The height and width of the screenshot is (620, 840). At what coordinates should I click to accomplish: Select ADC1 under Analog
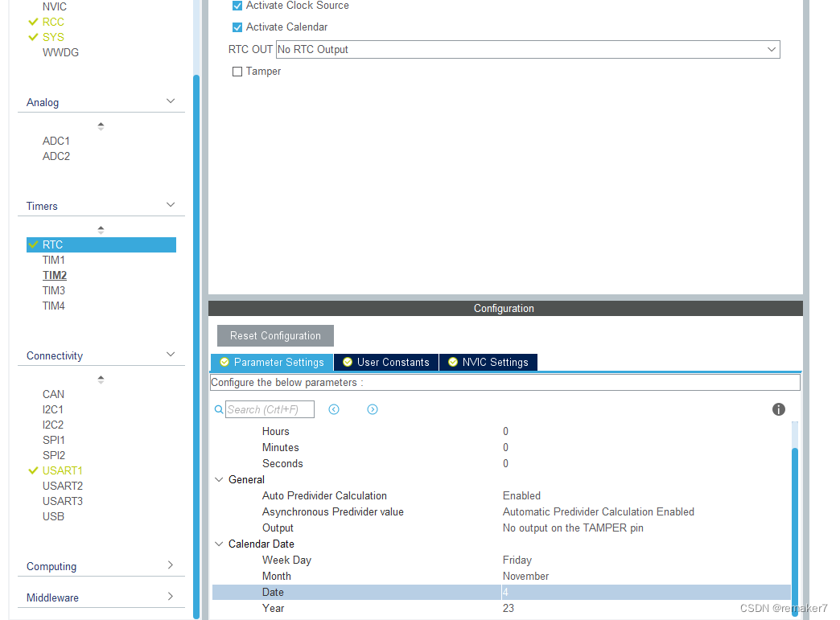click(56, 141)
